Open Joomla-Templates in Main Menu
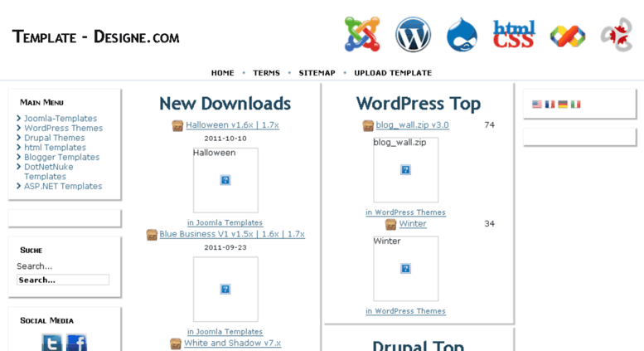The image size is (644, 351). tap(61, 119)
